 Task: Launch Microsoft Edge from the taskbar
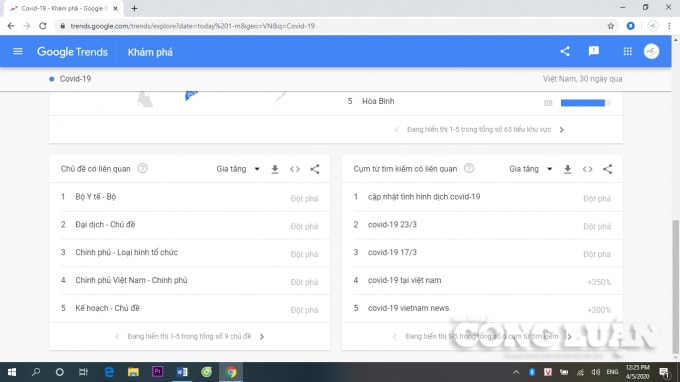tap(109, 372)
